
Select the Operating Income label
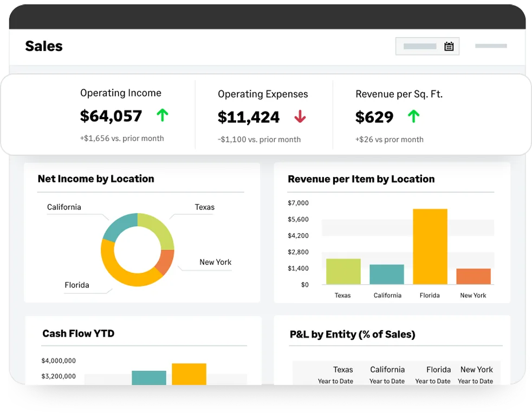click(121, 93)
